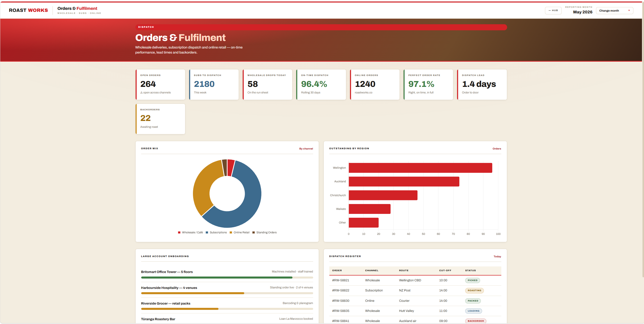Click order #RW-58822

340,290
